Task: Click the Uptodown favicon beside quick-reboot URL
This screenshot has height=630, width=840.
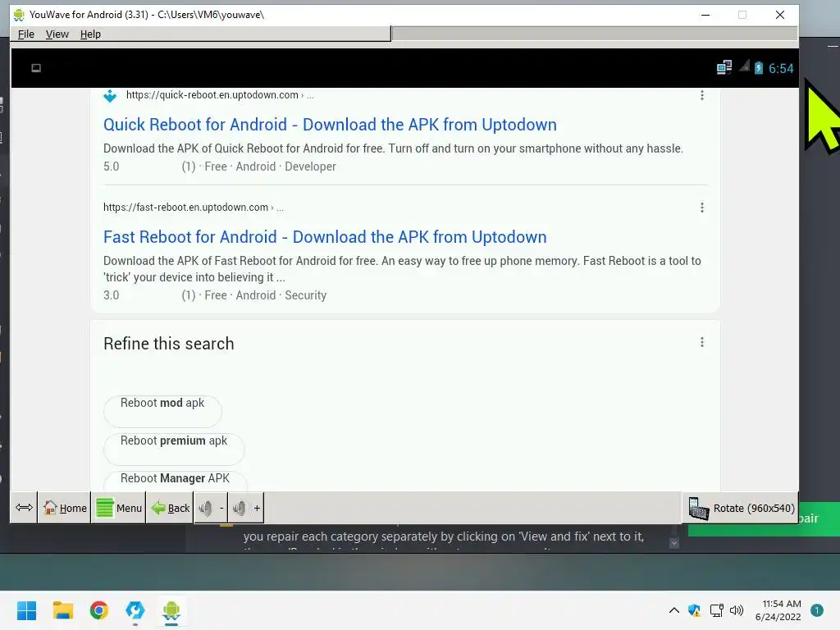Action: (110, 96)
